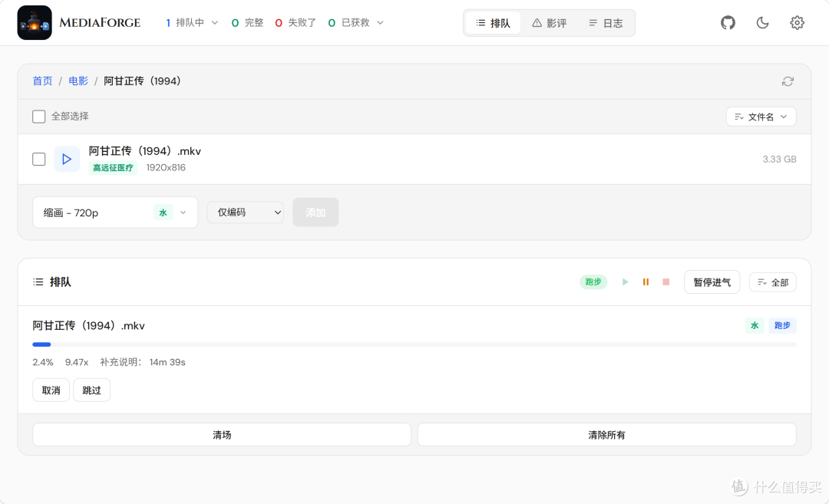Screen dimensions: 829x504
Task: Stop the queue with the red stop icon
Action: (666, 282)
